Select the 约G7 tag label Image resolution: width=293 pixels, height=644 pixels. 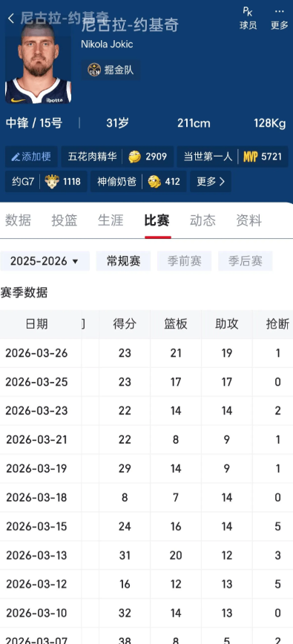point(22,181)
